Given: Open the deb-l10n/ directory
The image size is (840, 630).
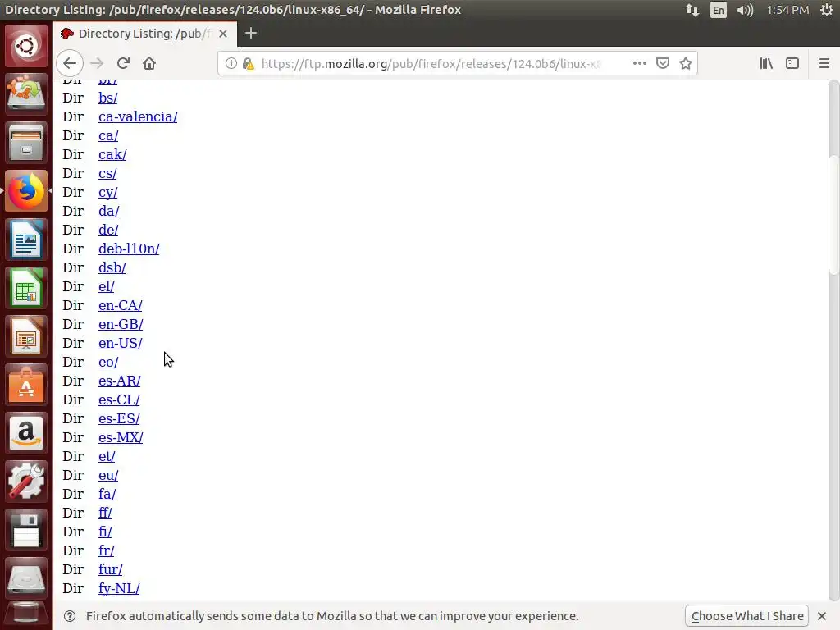Looking at the screenshot, I should tap(129, 249).
